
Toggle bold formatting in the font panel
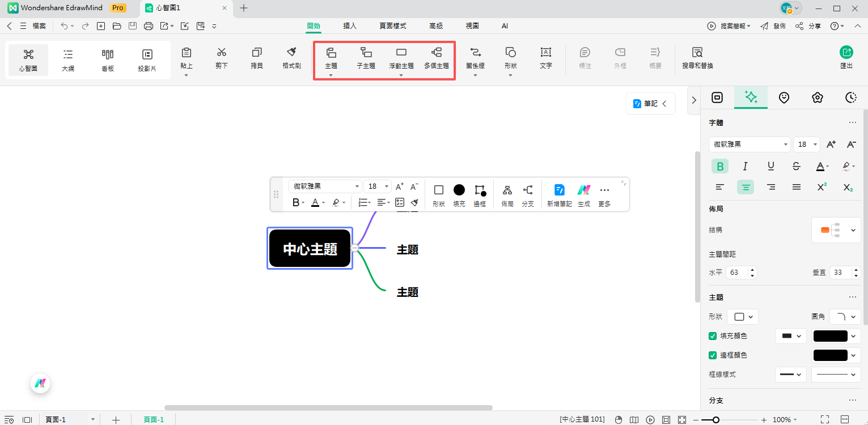[x=720, y=166]
